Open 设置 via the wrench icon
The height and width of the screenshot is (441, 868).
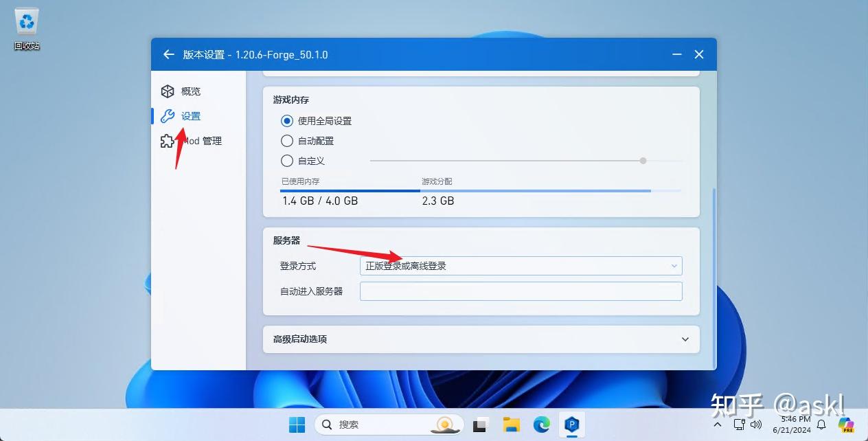click(168, 115)
